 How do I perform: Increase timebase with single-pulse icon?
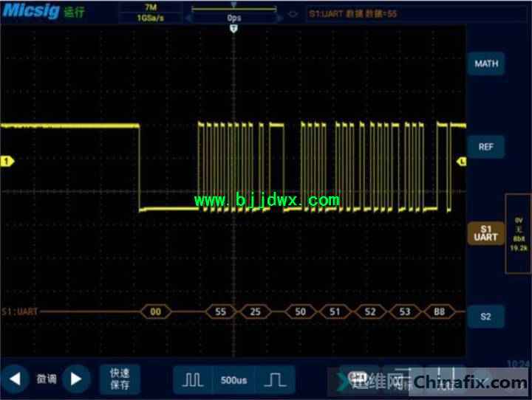click(x=276, y=379)
